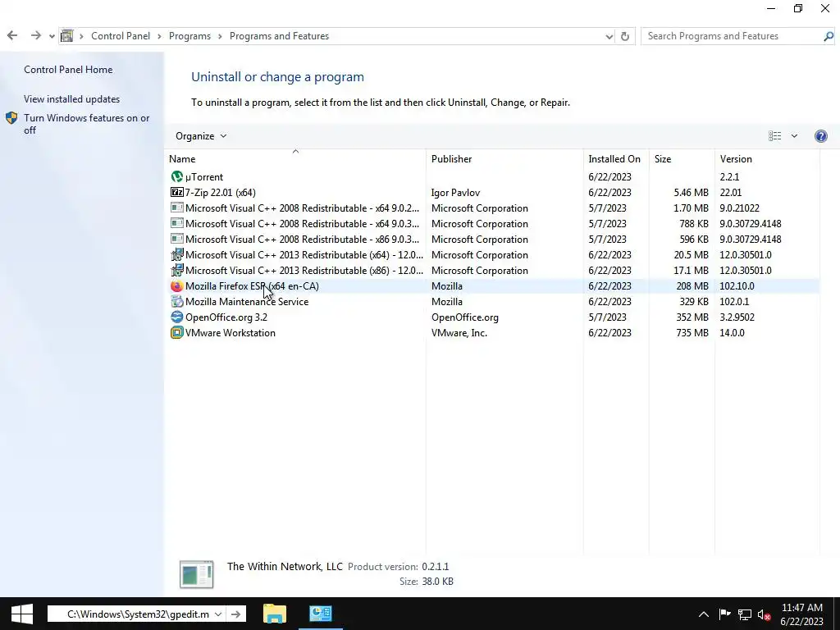Click the Visual C++ 2013 x64 installer icon
840x630 pixels.
pos(177,254)
